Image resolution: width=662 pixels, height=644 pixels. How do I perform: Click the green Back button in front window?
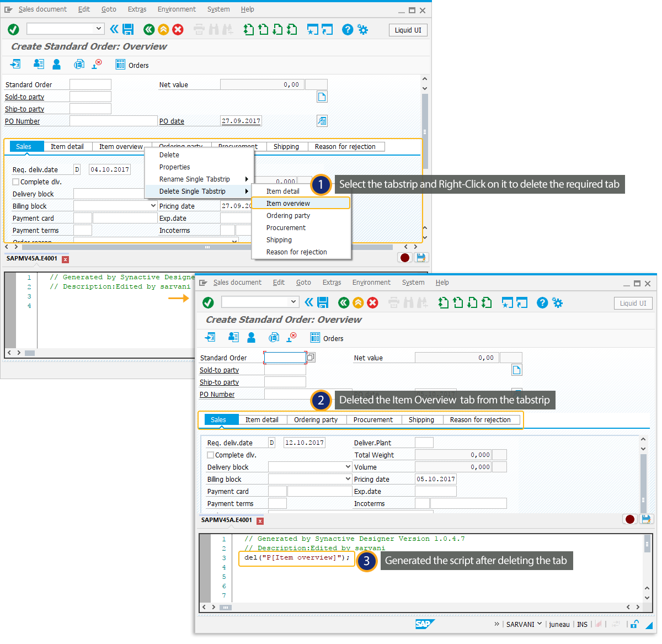(x=344, y=302)
